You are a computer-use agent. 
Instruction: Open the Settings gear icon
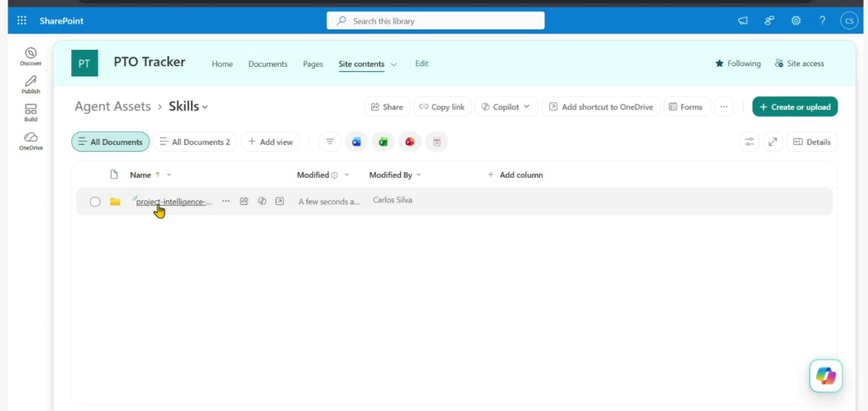795,21
